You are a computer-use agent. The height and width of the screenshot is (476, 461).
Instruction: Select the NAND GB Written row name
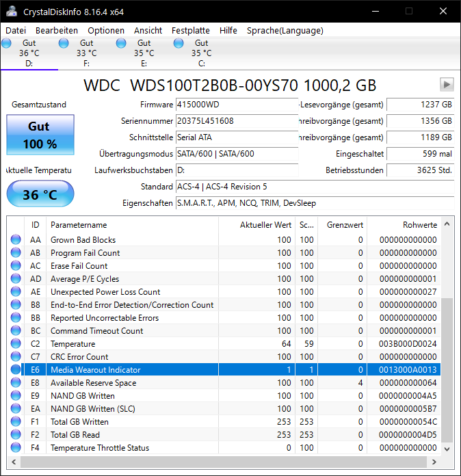pyautogui.click(x=83, y=396)
